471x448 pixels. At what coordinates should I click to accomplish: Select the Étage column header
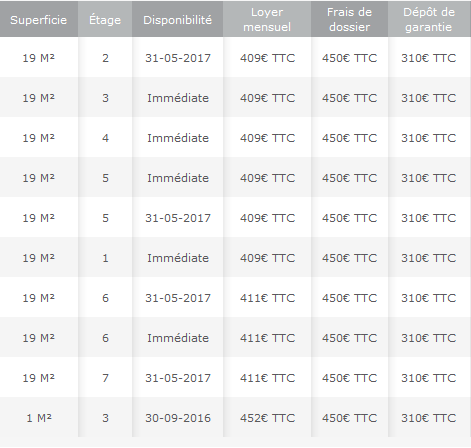pyautogui.click(x=105, y=19)
